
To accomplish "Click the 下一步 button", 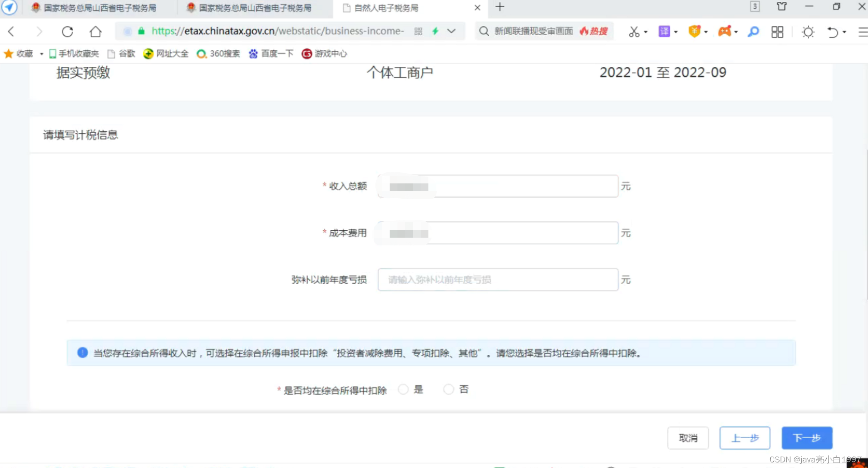I will coord(807,438).
